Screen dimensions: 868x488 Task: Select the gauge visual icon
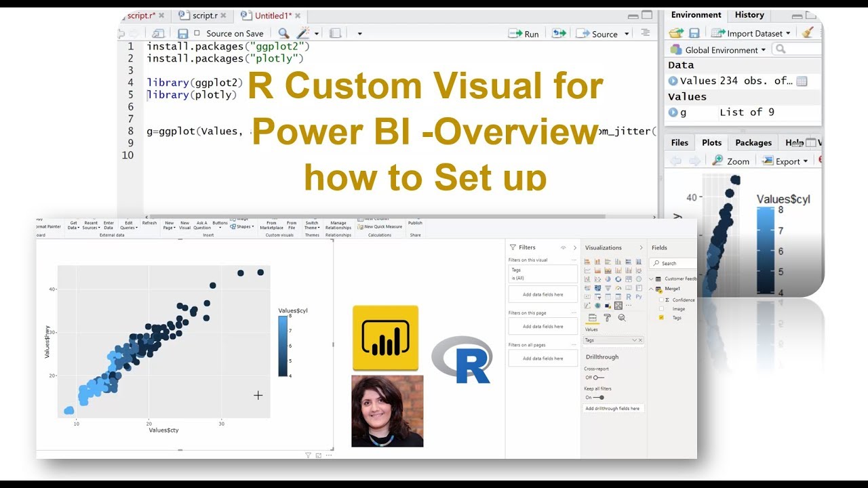(x=618, y=288)
